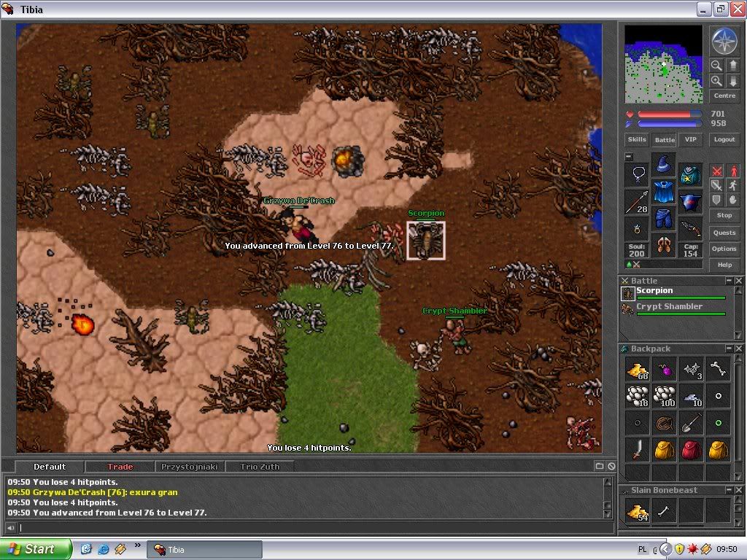Enable full attack fight mode
Screen dimensions: 747x560
[x=716, y=171]
